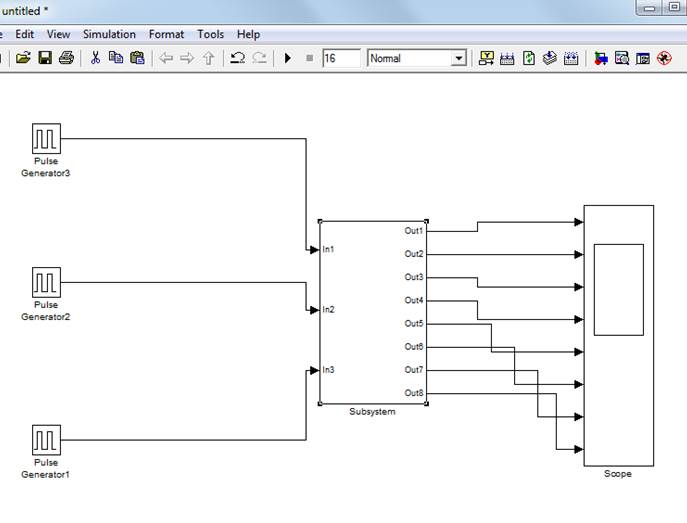
Task: Open the Library Browser icon
Action: 601,58
